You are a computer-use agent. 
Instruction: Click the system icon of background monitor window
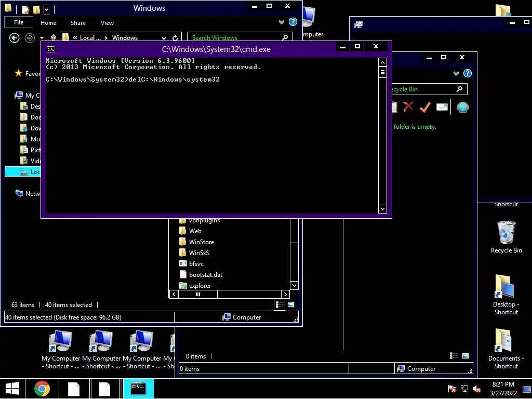pyautogui.click(x=358, y=24)
